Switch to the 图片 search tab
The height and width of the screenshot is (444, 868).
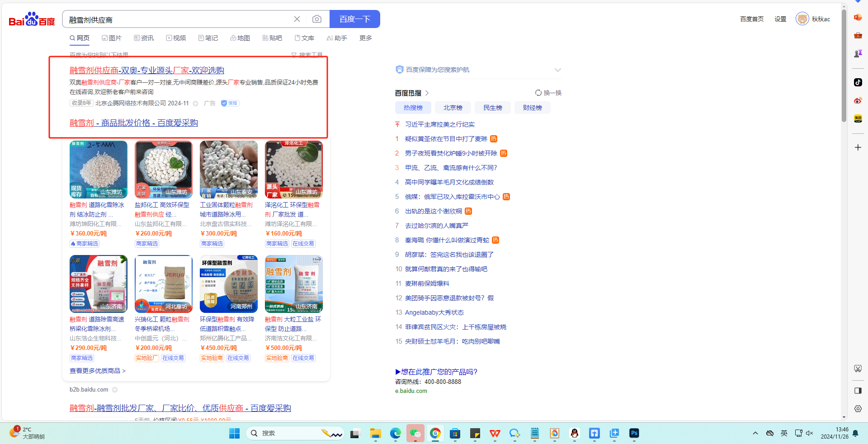click(112, 38)
